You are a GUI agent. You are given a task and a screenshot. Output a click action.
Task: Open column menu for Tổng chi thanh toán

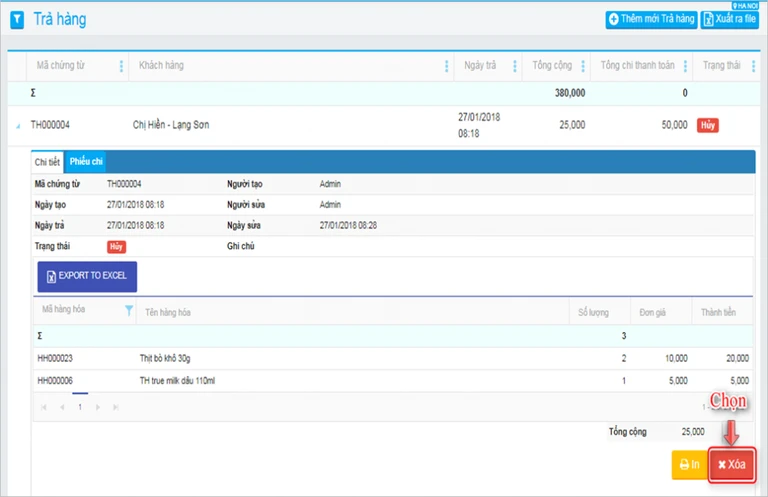pyautogui.click(x=685, y=66)
